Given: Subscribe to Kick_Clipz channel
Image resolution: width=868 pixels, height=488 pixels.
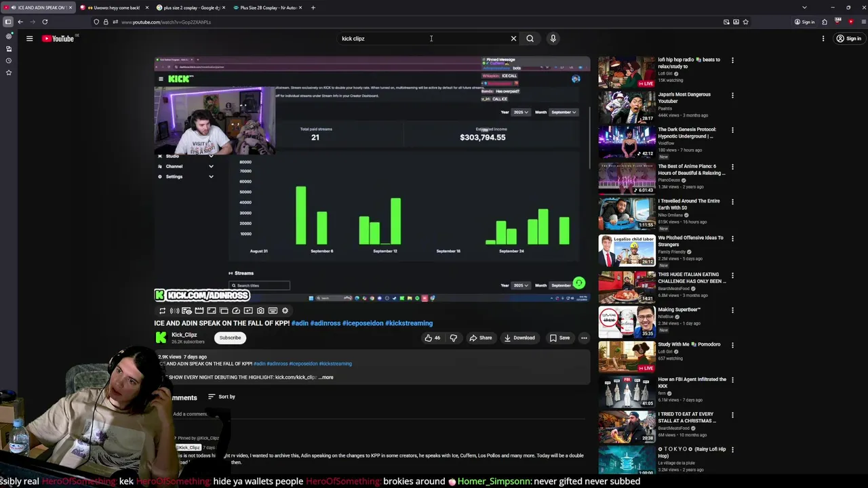Looking at the screenshot, I should pos(230,338).
